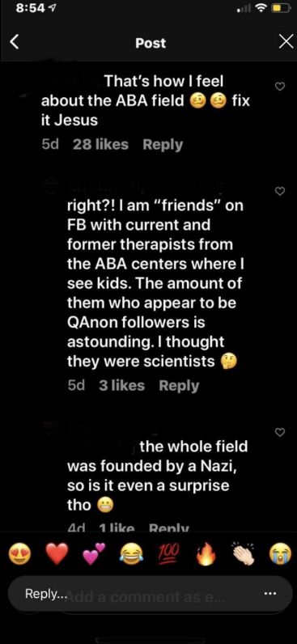Image resolution: width=297 pixels, height=644 pixels.
Task: Insert heart-eyes emoji reaction
Action: coord(19,556)
